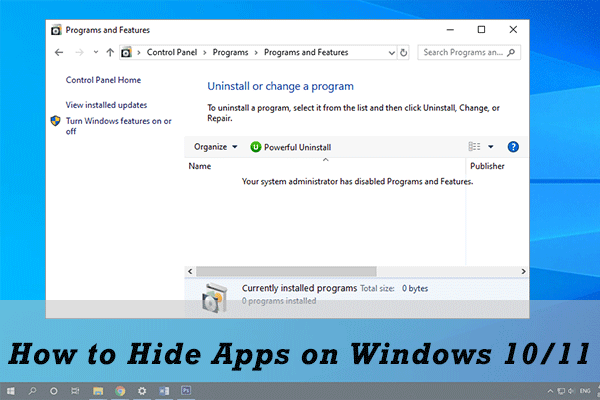Click Programs and Features title bar icon
Viewport: 600px width, 400px height.
[x=56, y=30]
